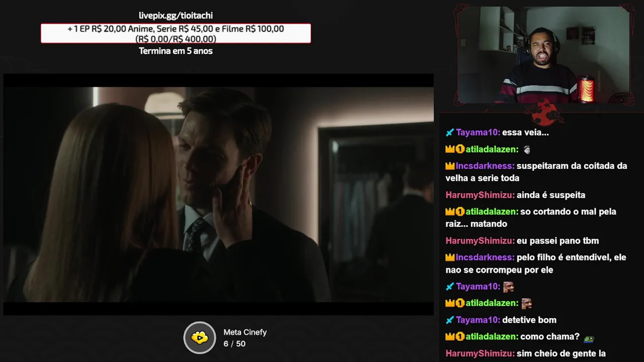Click the sword badge beside 'essa veia...'

(450, 133)
